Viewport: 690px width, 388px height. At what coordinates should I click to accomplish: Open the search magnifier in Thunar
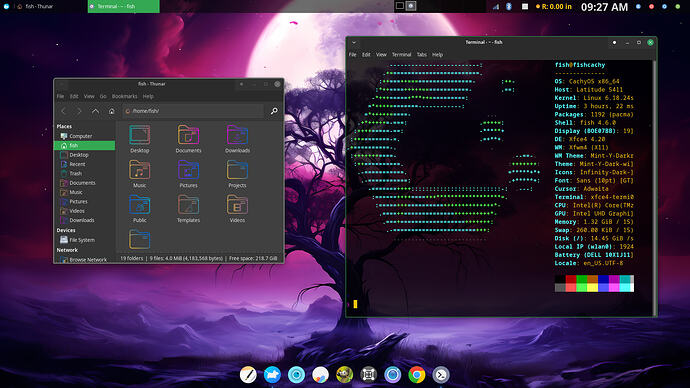[274, 111]
